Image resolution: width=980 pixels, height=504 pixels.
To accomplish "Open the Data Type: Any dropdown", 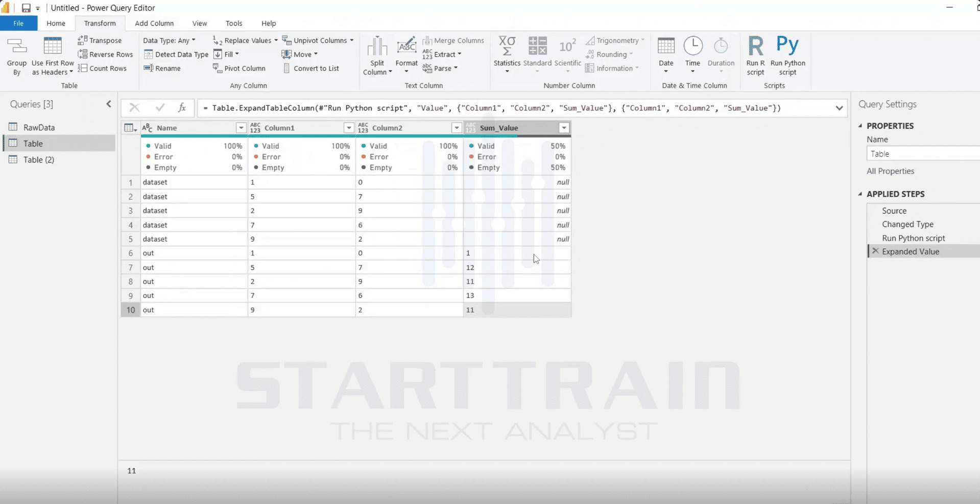I will 169,40.
